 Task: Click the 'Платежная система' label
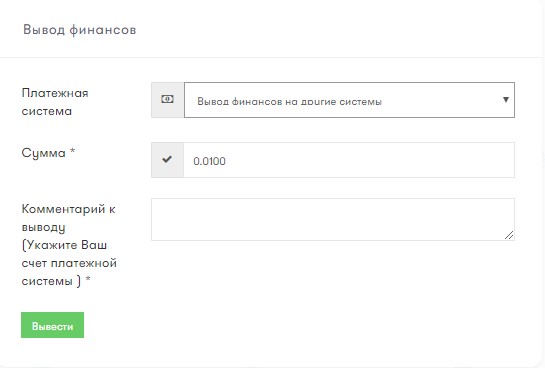[x=55, y=102]
